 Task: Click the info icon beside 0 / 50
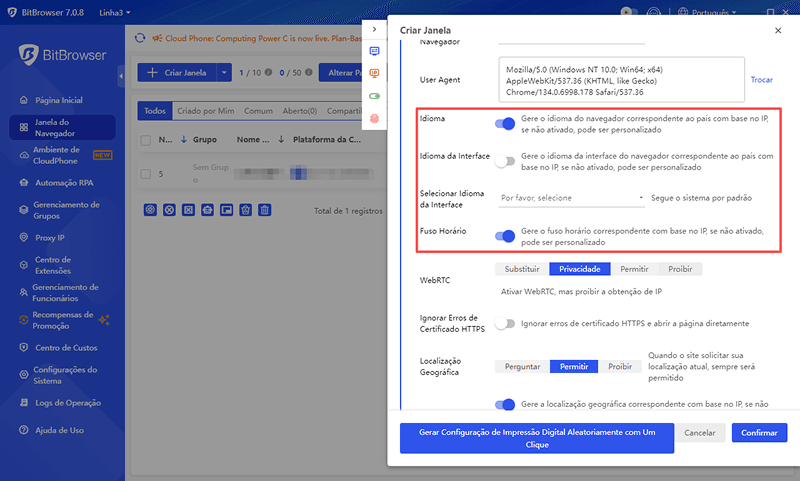309,72
